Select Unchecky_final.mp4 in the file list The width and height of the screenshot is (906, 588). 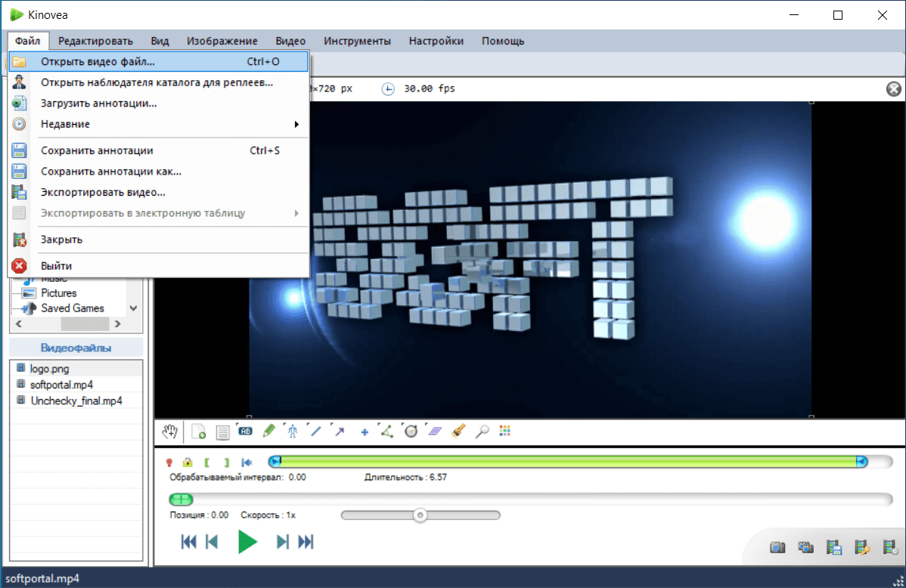click(x=76, y=401)
